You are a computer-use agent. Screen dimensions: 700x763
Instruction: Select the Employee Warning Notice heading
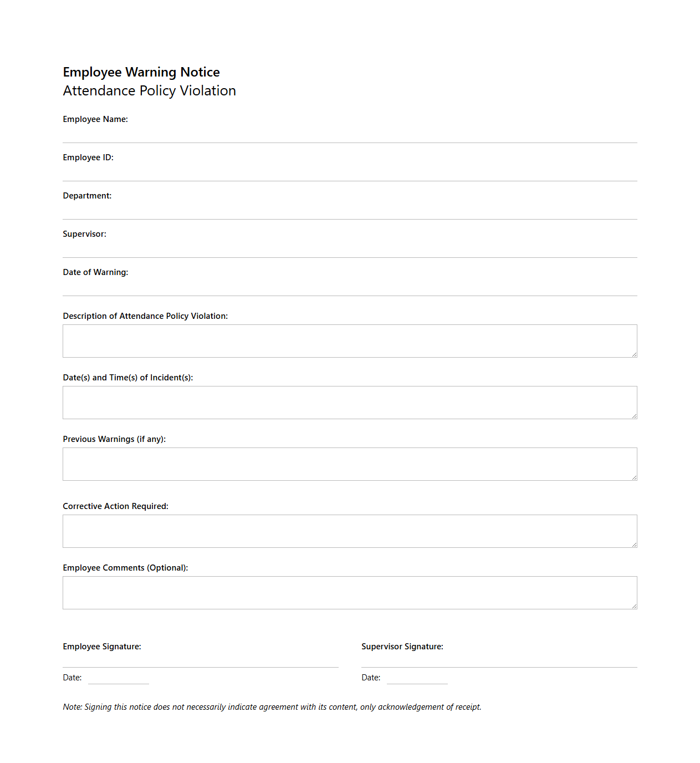pos(141,72)
